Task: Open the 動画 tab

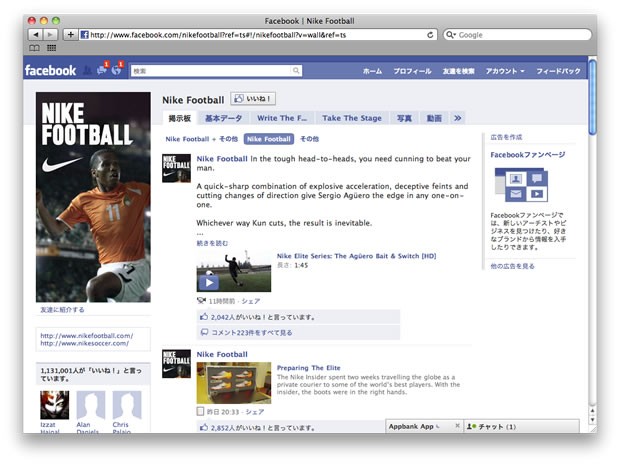Action: tap(434, 118)
